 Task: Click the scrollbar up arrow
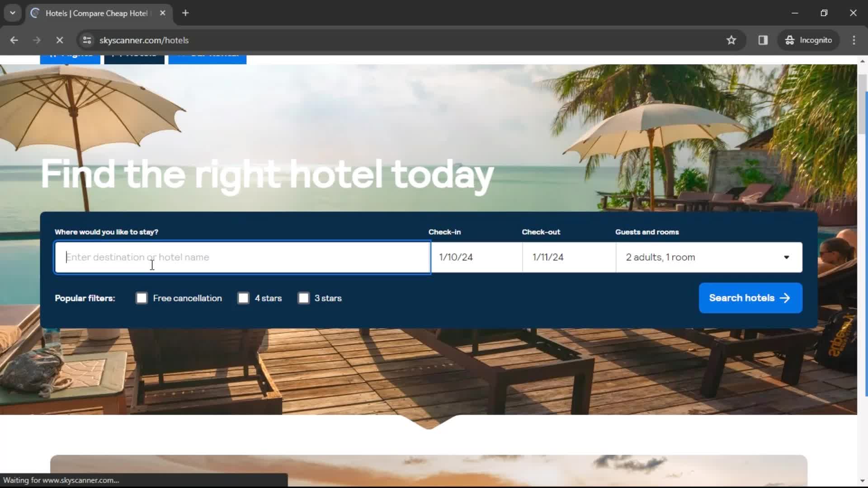pyautogui.click(x=862, y=61)
